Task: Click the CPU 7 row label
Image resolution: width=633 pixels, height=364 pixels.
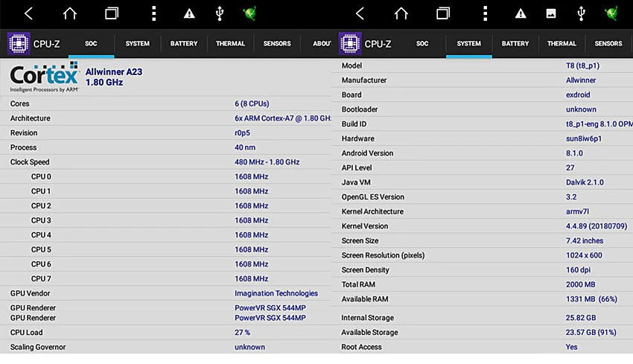Action: [41, 279]
